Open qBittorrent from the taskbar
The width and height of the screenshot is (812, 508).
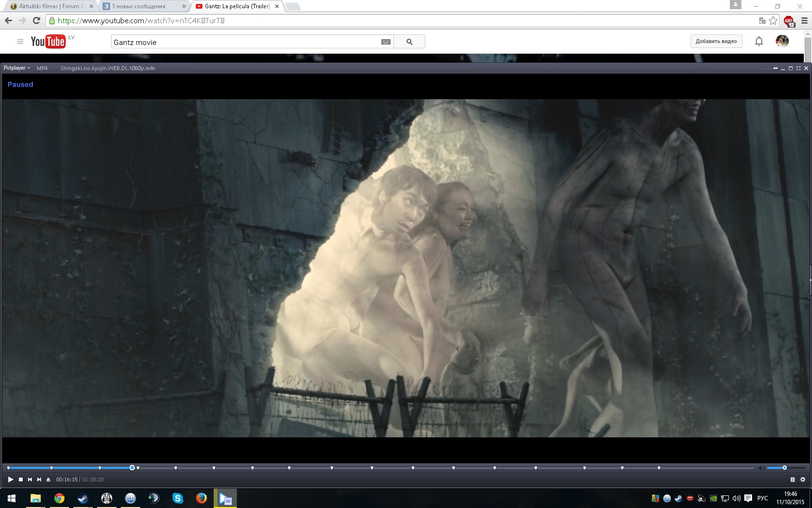(130, 498)
